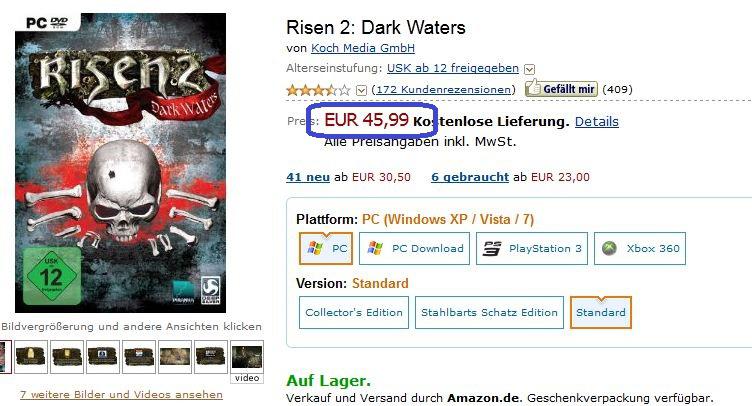The height and width of the screenshot is (406, 752).
Task: Select Collector's Edition version
Action: point(354,313)
